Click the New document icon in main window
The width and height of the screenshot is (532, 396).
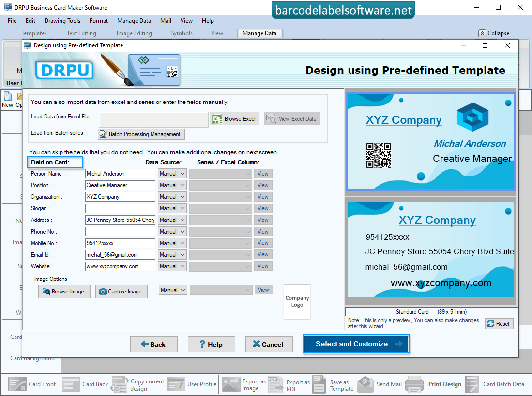pyautogui.click(x=8, y=97)
